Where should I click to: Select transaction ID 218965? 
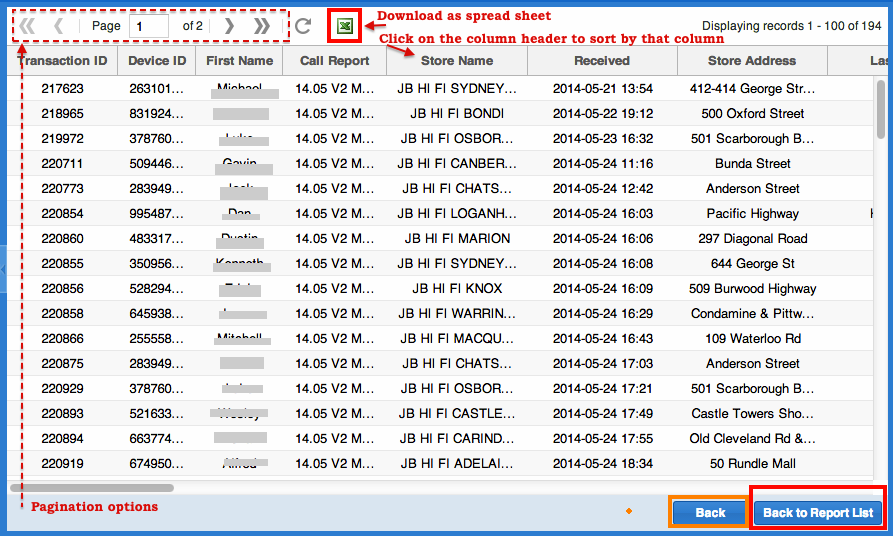coord(62,113)
